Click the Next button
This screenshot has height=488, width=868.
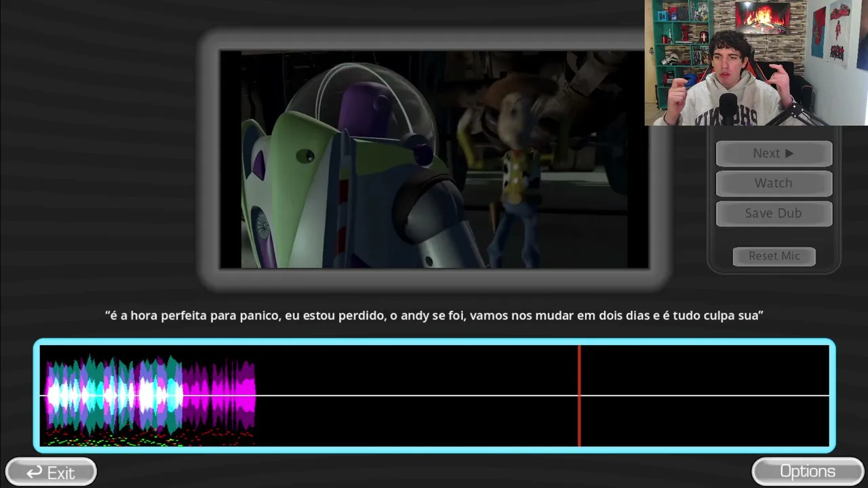pos(774,154)
